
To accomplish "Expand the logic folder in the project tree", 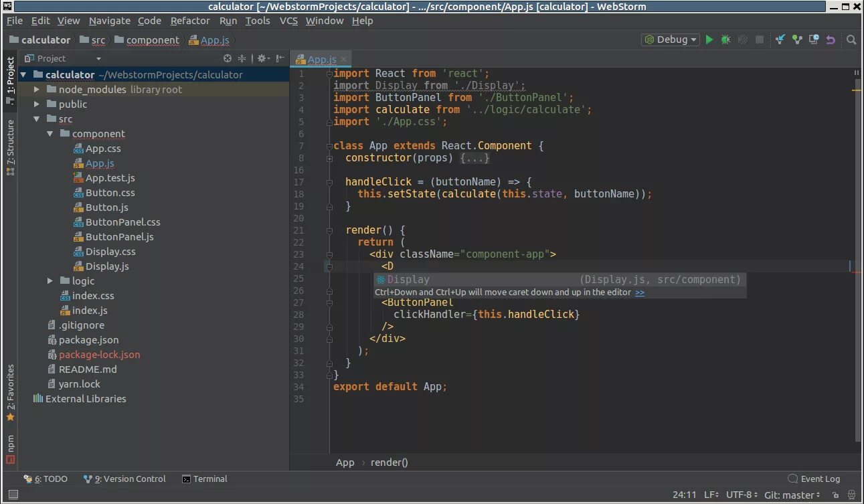I will (x=51, y=281).
